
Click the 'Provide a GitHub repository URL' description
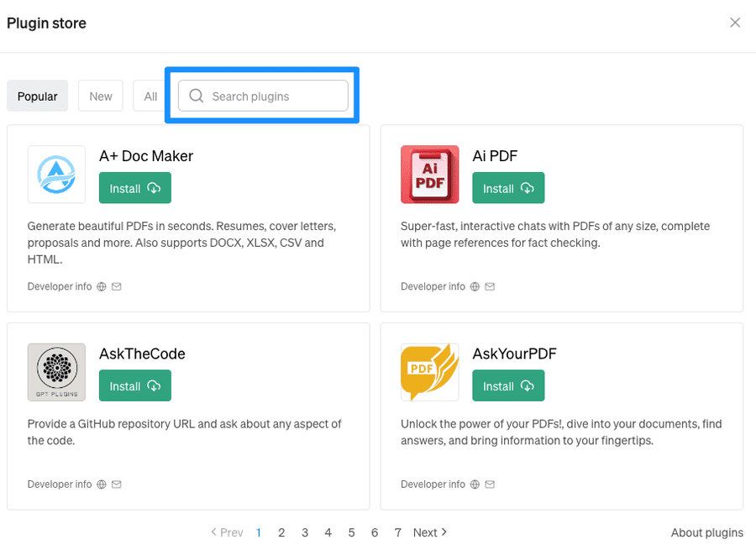click(x=184, y=432)
